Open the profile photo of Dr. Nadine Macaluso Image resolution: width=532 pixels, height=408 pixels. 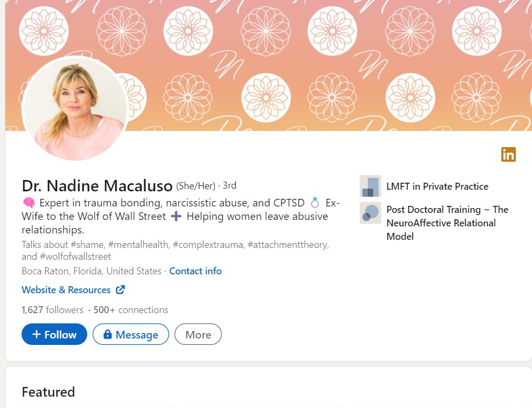(74, 108)
